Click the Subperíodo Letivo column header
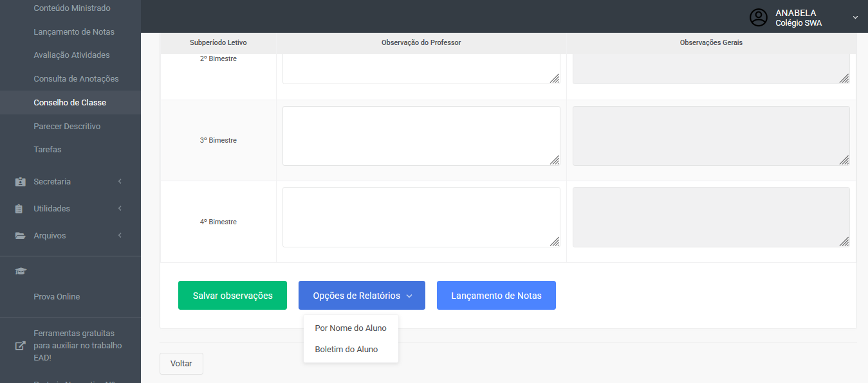The height and width of the screenshot is (383, 868). [218, 43]
